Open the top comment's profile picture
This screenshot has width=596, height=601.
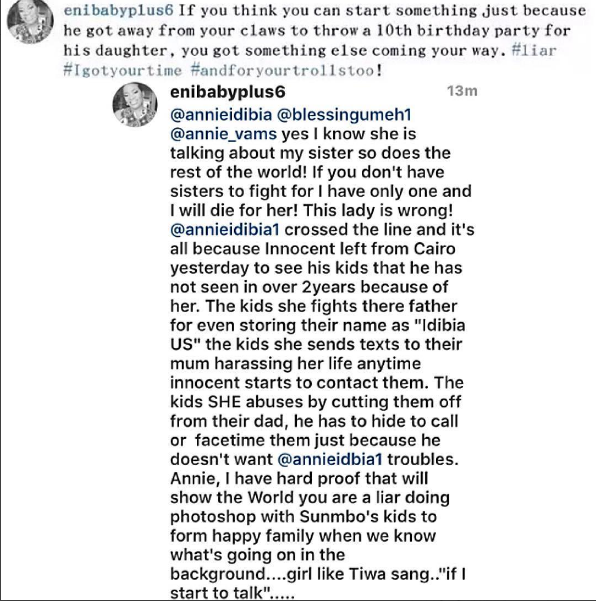(x=30, y=20)
